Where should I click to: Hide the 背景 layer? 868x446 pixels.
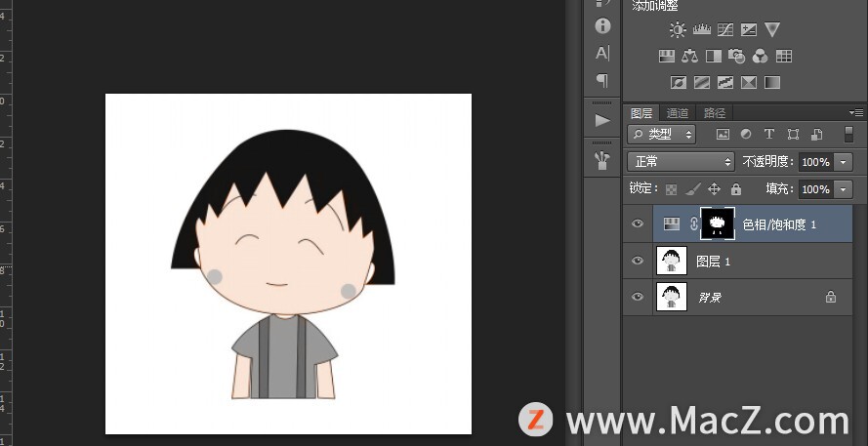638,297
